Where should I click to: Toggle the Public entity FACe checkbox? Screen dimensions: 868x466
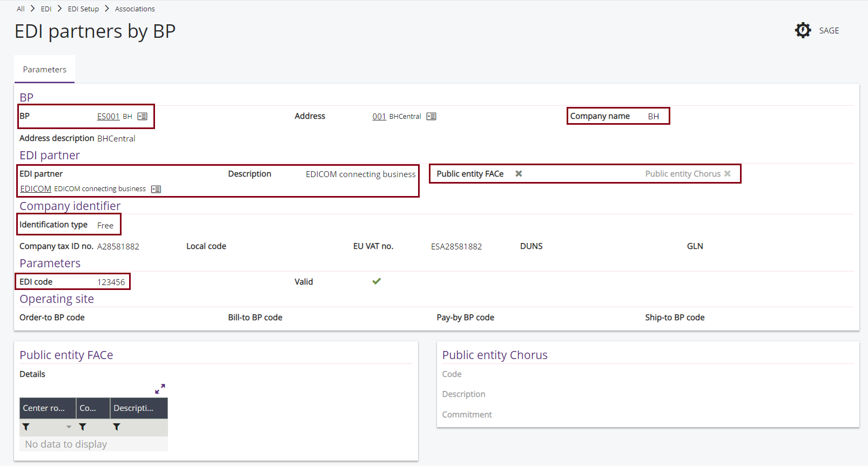click(519, 174)
